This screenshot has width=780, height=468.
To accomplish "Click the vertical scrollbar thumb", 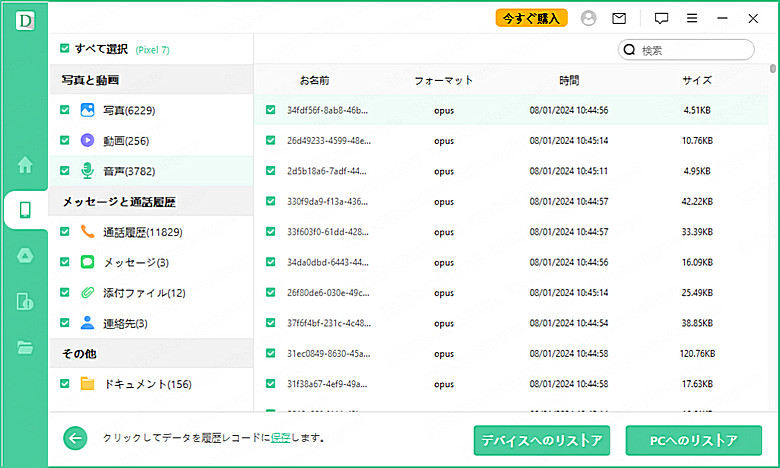I will point(773,69).
